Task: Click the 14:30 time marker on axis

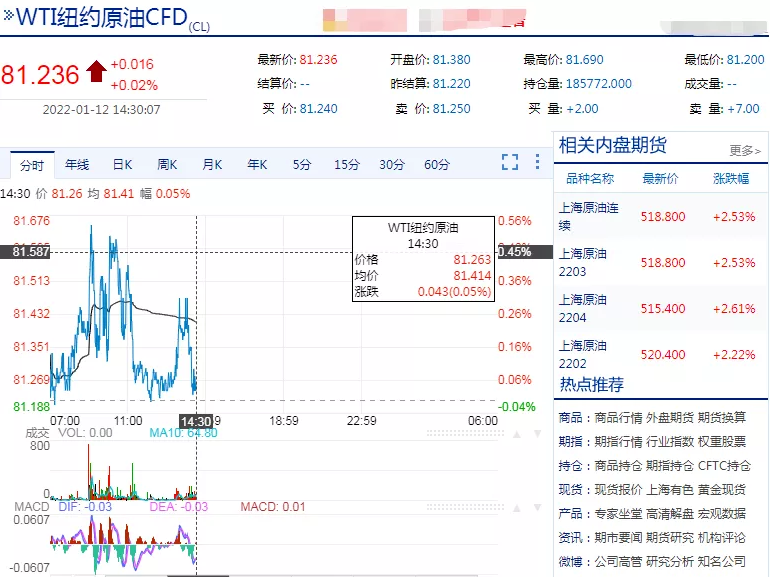Action: click(x=196, y=421)
